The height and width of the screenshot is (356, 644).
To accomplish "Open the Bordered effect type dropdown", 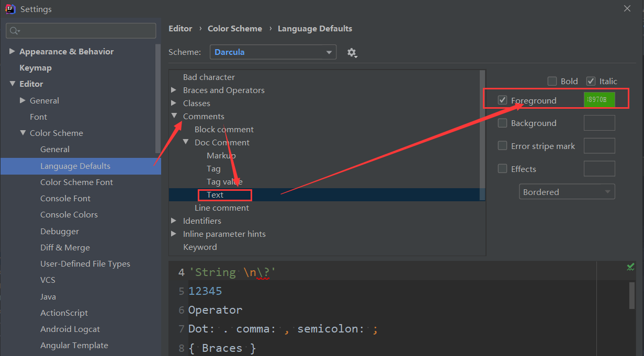I will [567, 192].
